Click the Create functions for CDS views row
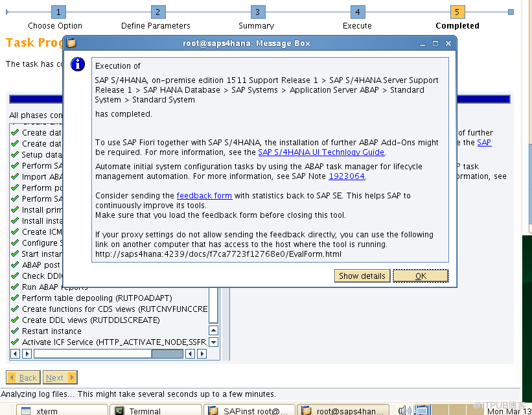This screenshot has height=415, width=532. (110, 309)
